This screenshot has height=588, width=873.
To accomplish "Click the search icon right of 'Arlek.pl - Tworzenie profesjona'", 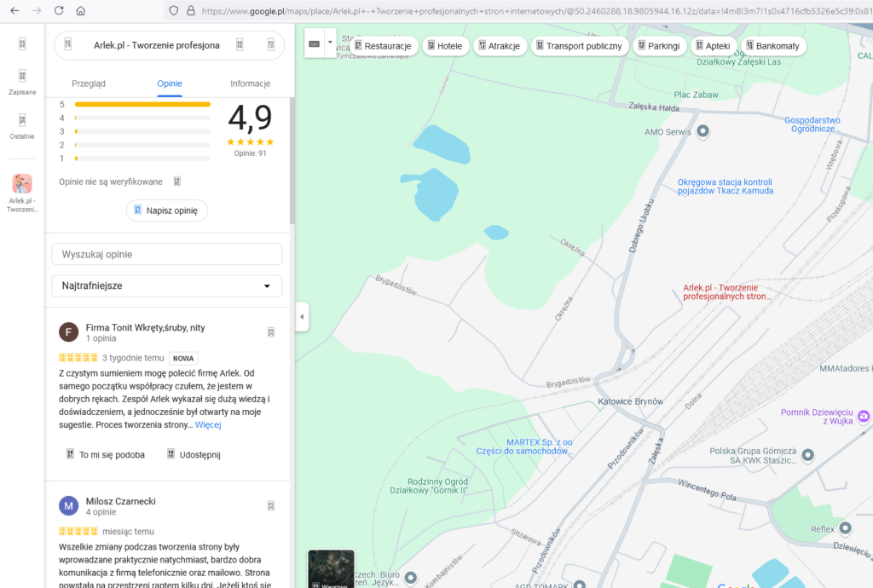I will coord(240,45).
